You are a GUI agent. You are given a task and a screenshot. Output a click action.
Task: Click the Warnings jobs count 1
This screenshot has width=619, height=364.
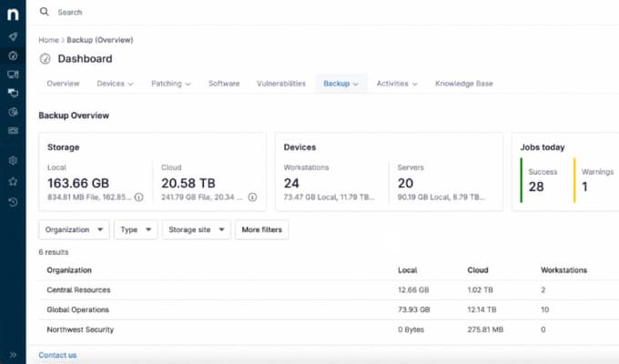[584, 187]
